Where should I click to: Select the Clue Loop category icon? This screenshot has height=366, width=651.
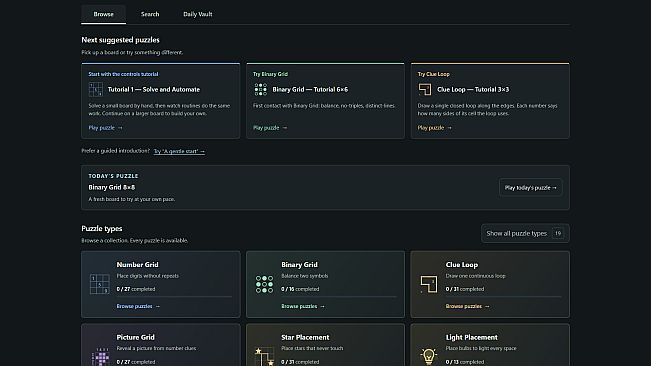[429, 284]
